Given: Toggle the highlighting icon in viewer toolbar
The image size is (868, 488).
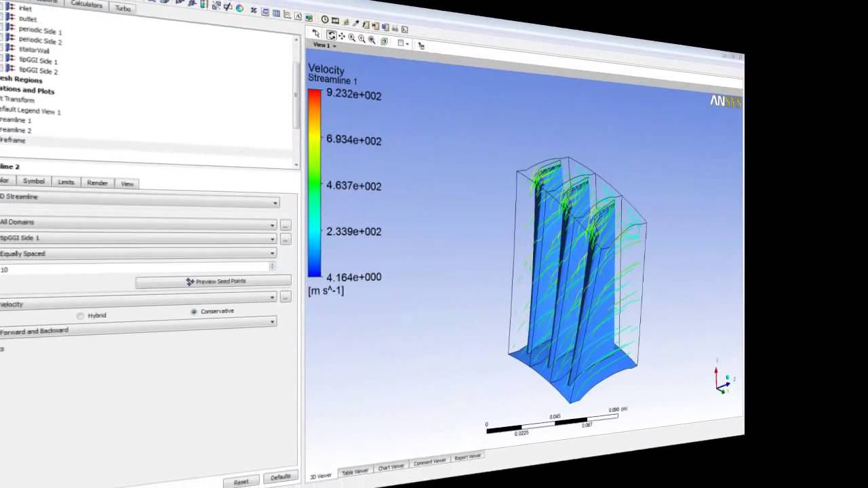Looking at the screenshot, I should tap(421, 45).
